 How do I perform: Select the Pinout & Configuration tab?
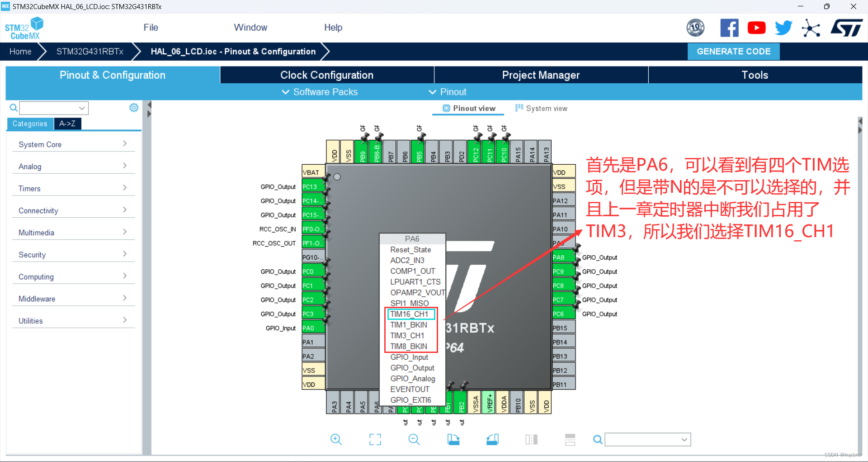113,75
